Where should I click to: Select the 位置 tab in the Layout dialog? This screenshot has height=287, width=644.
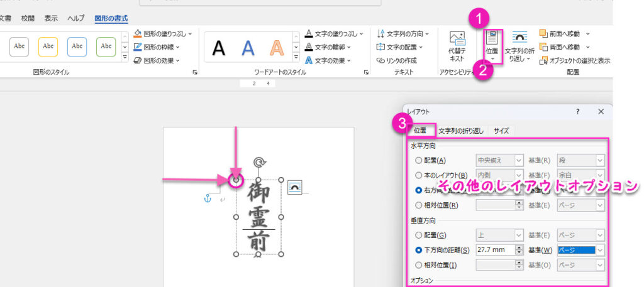click(419, 131)
